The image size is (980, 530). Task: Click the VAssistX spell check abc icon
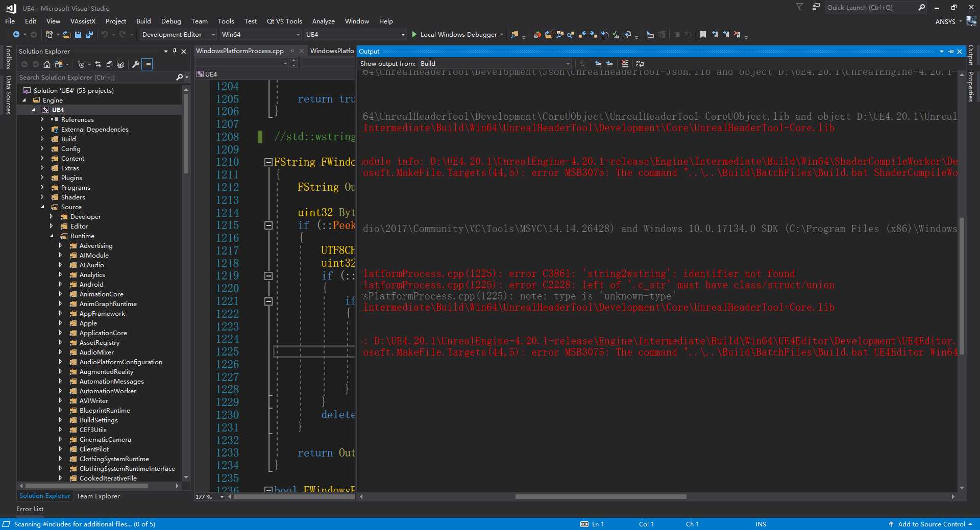click(616, 35)
